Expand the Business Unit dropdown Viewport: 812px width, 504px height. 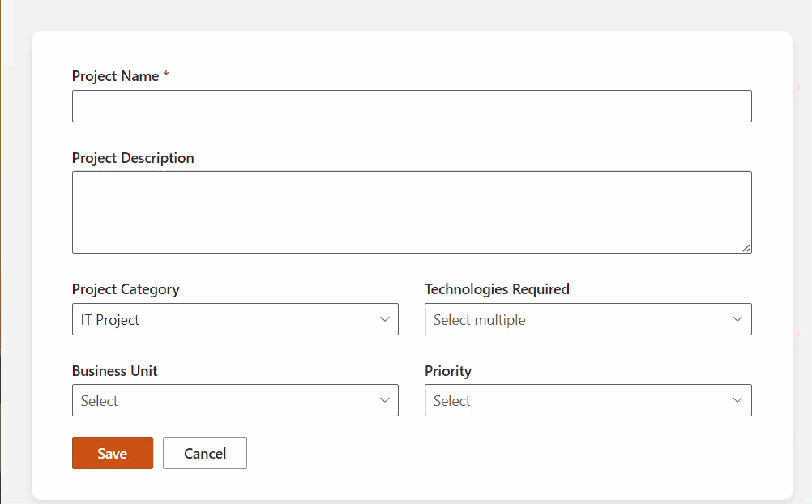click(x=235, y=400)
